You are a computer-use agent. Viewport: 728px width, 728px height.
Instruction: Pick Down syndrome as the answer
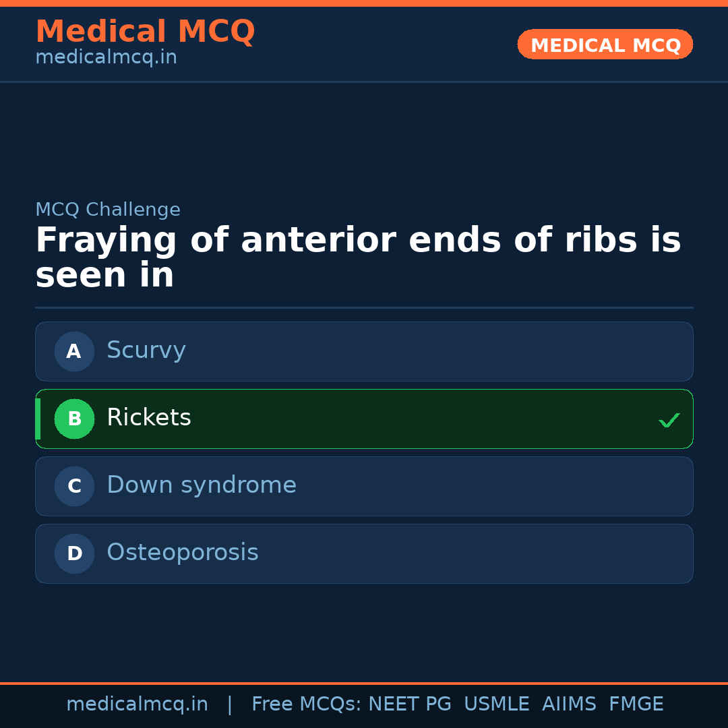click(x=202, y=485)
